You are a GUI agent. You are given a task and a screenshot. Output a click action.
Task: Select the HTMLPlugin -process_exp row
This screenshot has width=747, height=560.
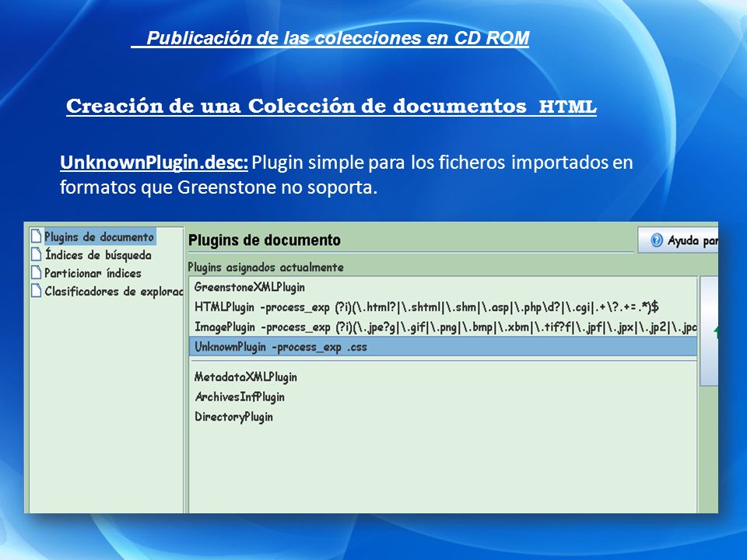pyautogui.click(x=443, y=307)
